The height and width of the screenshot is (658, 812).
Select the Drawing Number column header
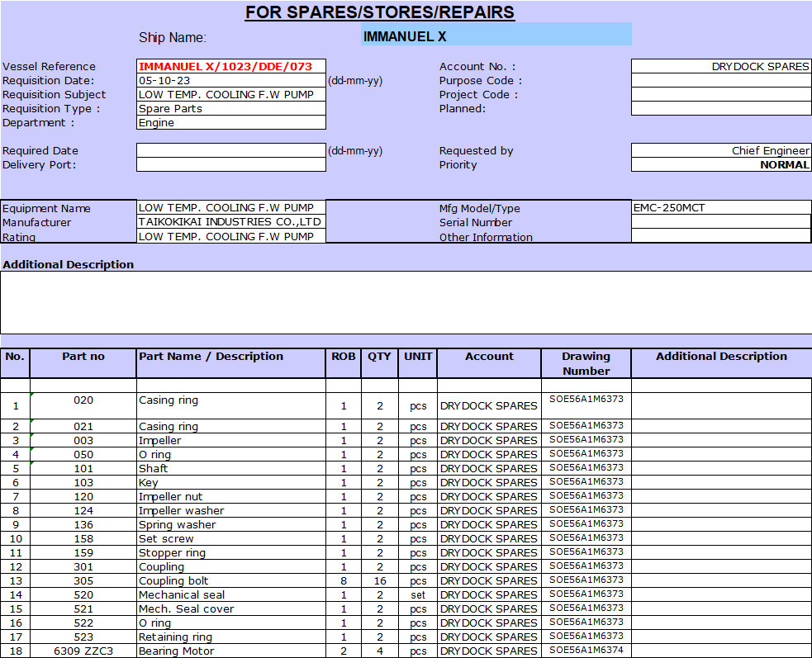[x=586, y=363]
